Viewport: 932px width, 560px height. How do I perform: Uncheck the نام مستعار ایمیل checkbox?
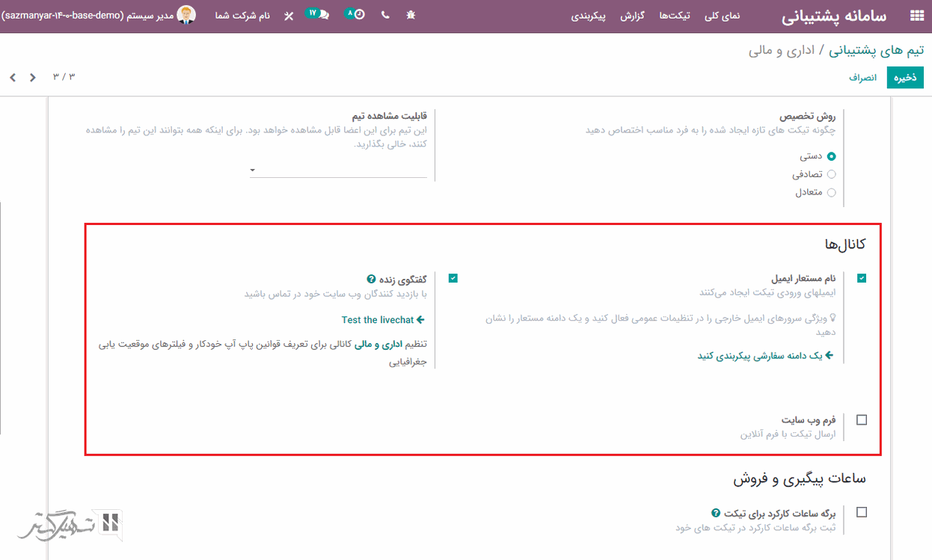862,278
